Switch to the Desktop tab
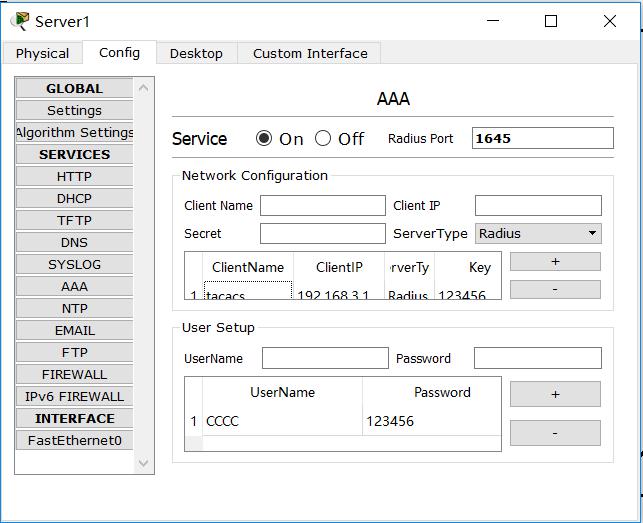 coord(196,53)
